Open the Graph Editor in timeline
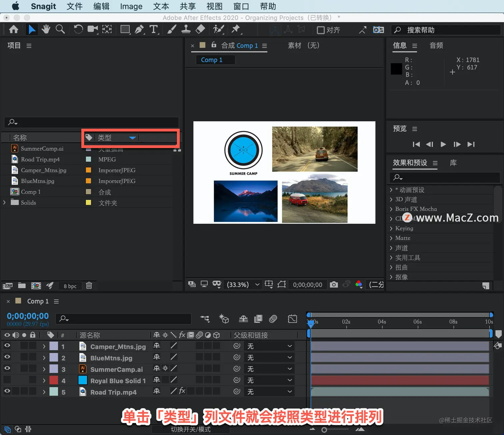Viewport: 504px width, 435px height. pos(292,319)
